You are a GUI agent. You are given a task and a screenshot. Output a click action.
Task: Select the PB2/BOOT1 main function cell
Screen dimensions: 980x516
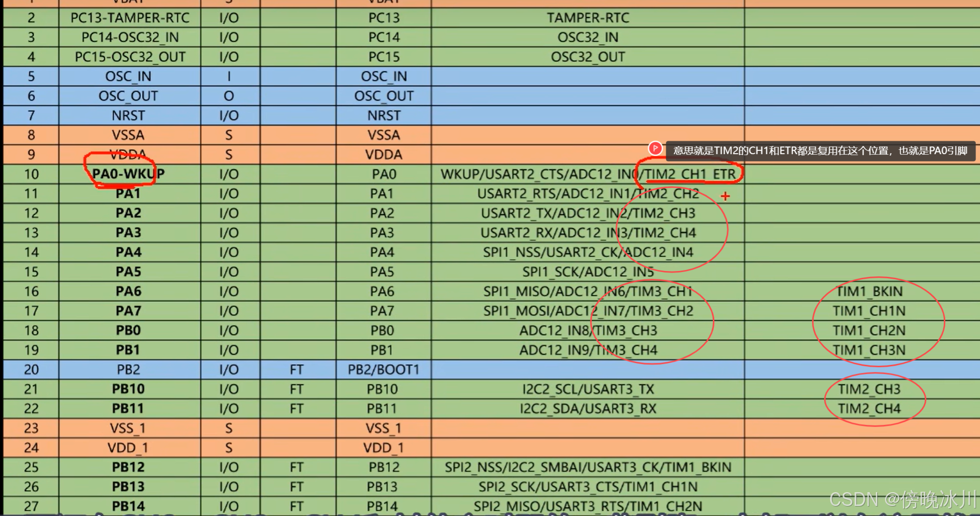[x=383, y=370]
